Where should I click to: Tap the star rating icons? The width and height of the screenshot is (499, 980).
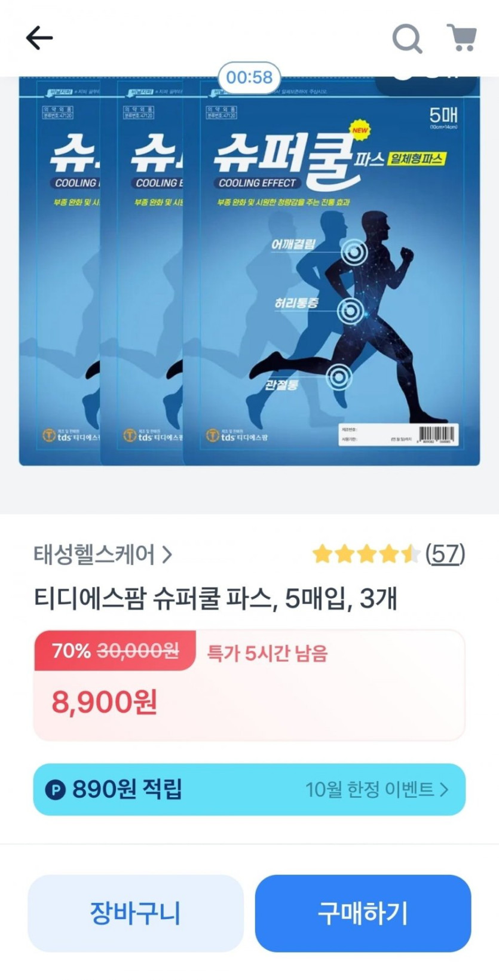pos(366,554)
